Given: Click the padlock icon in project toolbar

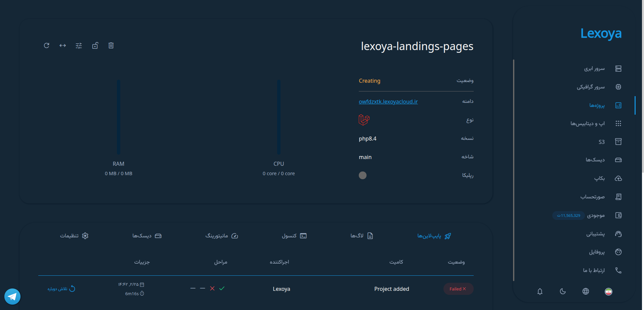Looking at the screenshot, I should 95,45.
